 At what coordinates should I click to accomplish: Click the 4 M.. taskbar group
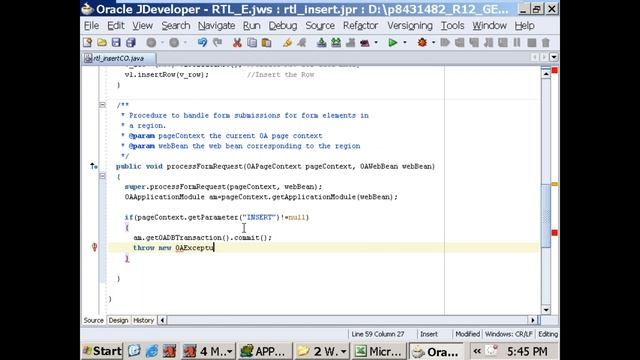click(209, 351)
